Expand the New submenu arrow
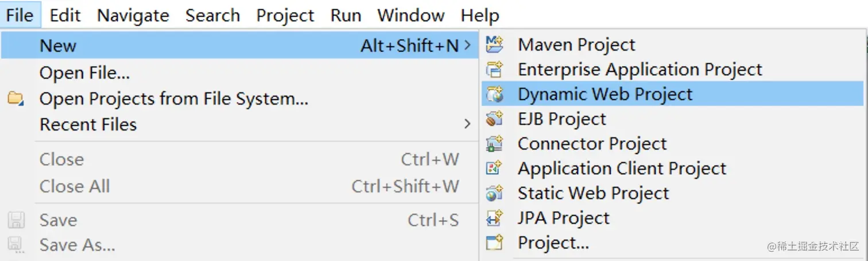This screenshot has width=868, height=261. coord(468,45)
